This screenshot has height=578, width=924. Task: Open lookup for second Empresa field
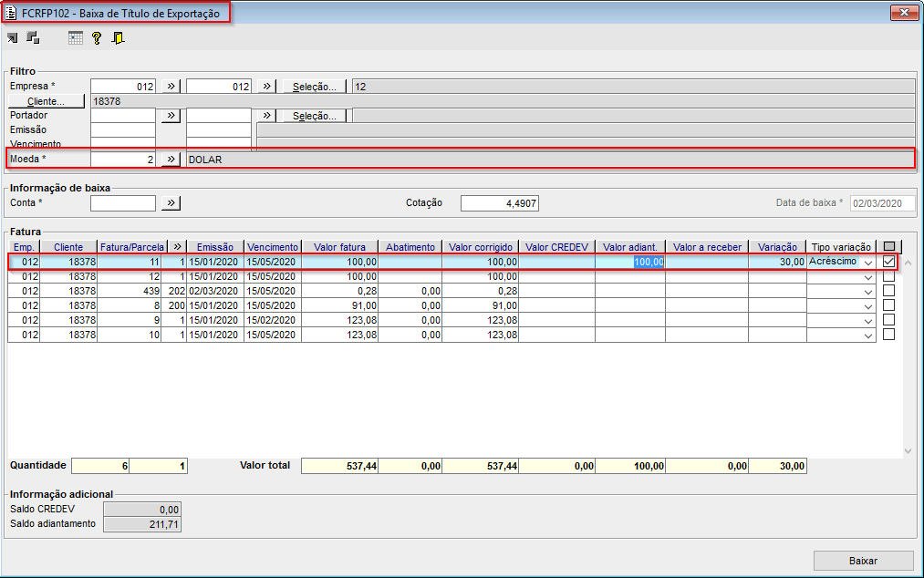click(x=266, y=86)
